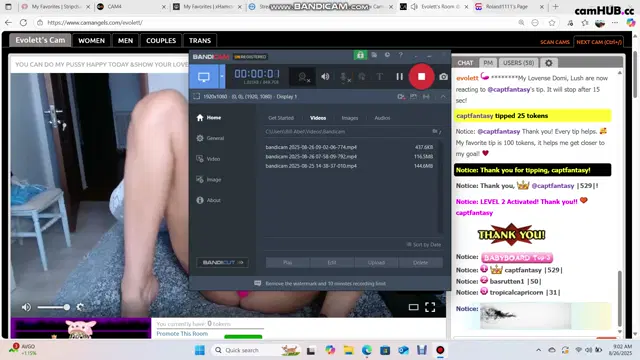Click the record cursor icon in Bandicam status bar
The height and width of the screenshot is (360, 640).
(x=401, y=96)
